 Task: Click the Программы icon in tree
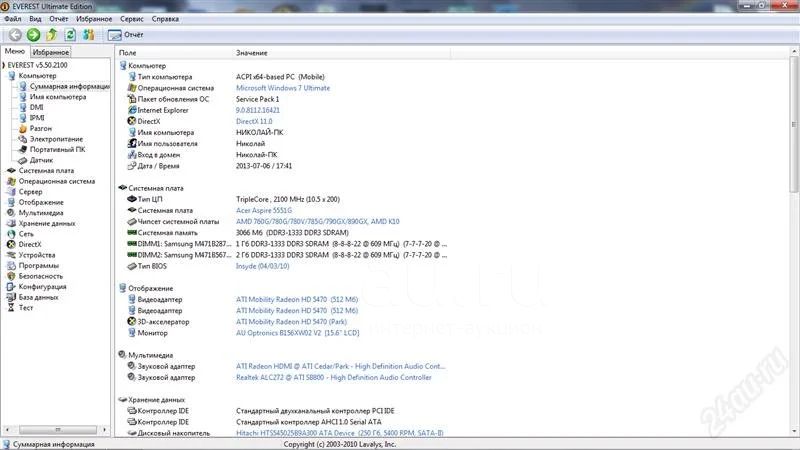[x=11, y=266]
